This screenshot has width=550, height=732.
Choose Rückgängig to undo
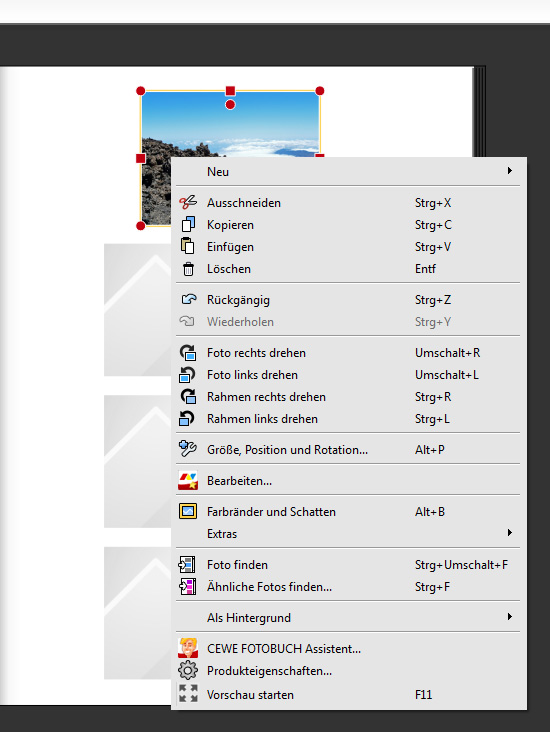[348, 300]
